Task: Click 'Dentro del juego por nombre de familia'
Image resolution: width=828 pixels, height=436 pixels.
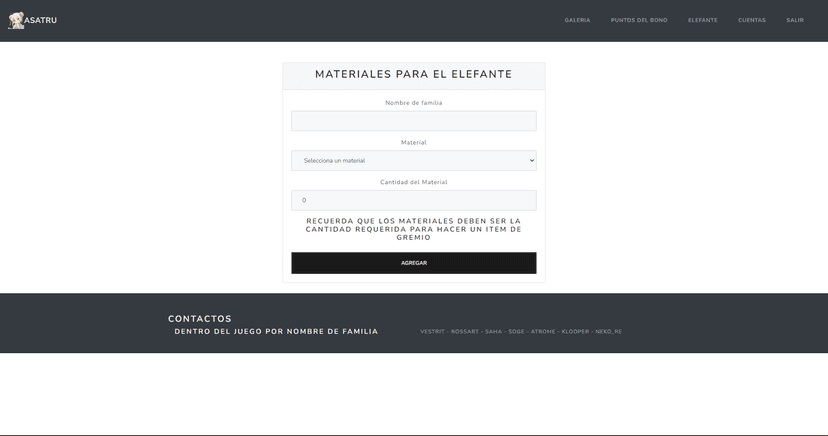Action: (276, 332)
